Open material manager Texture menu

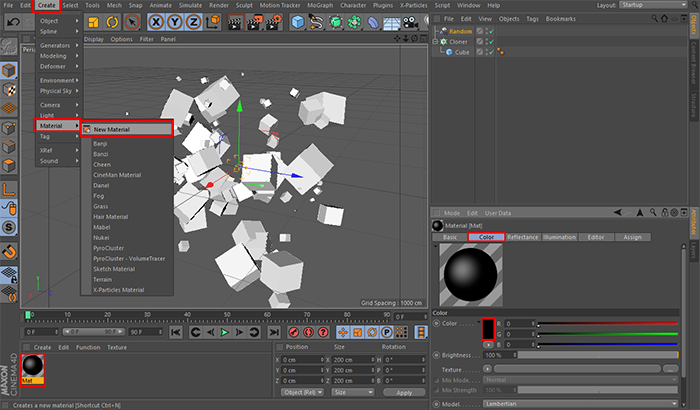click(x=117, y=347)
